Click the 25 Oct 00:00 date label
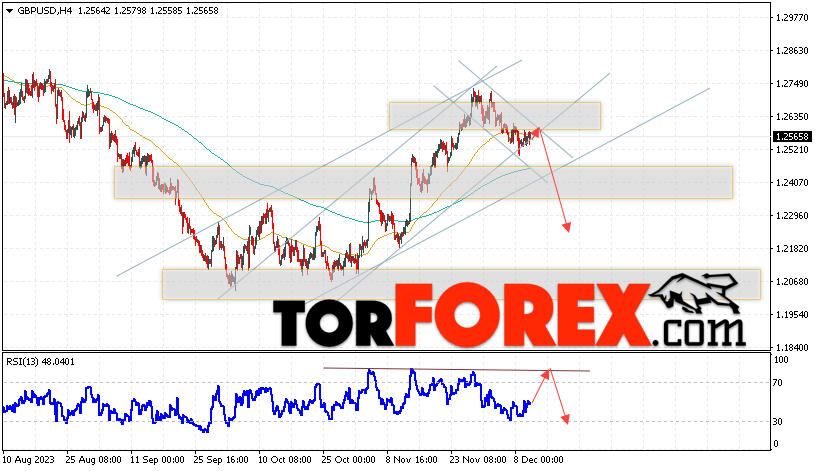816x471 pixels. point(349,460)
